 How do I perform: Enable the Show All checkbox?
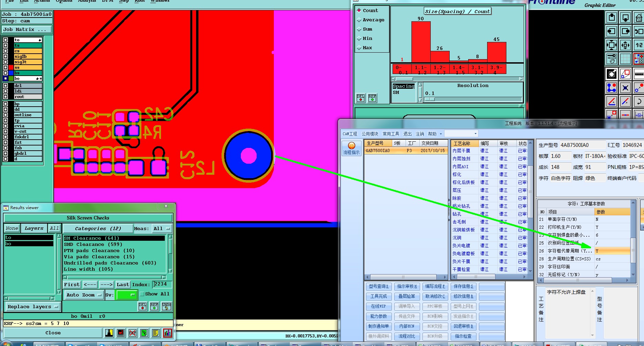click(x=142, y=294)
